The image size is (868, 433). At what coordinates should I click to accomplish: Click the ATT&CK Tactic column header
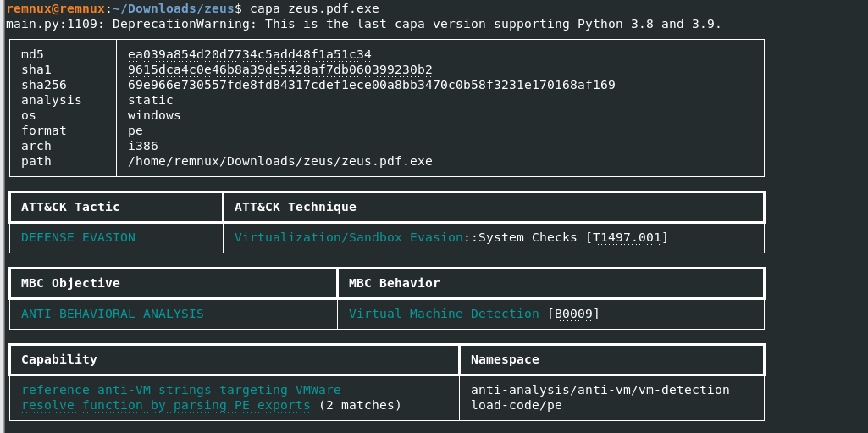(x=71, y=207)
